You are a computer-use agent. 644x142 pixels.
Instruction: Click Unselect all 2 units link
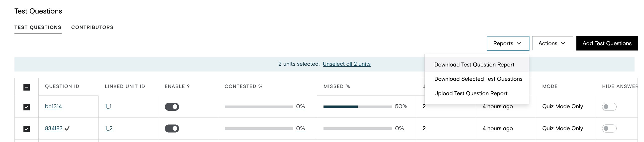pos(346,64)
